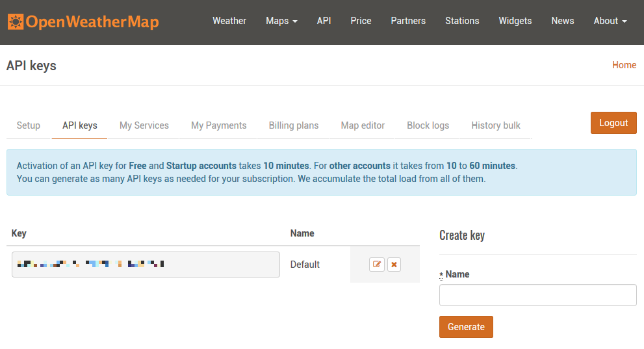Click the OpenWeatherMap sun logo icon
Viewport: 644px width, 349px height.
point(16,21)
